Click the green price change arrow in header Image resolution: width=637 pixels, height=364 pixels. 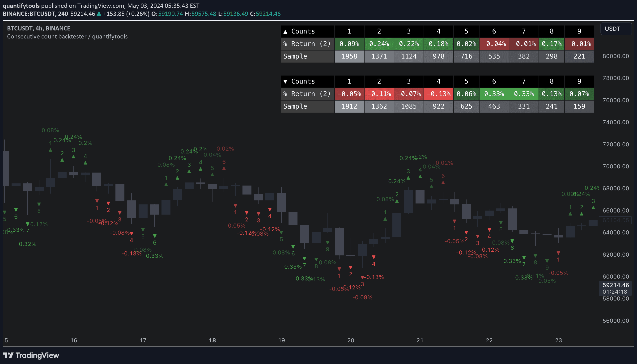point(99,14)
